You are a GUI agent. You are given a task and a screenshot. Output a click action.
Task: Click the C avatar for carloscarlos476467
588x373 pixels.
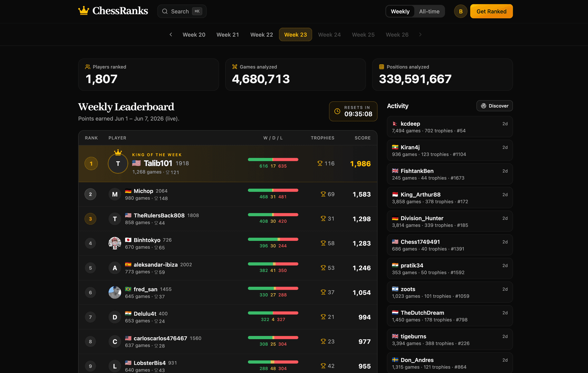pos(115,342)
